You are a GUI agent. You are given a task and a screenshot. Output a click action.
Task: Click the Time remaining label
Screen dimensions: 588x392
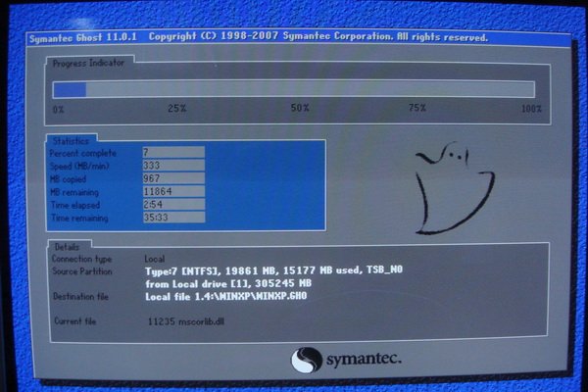[x=79, y=218]
